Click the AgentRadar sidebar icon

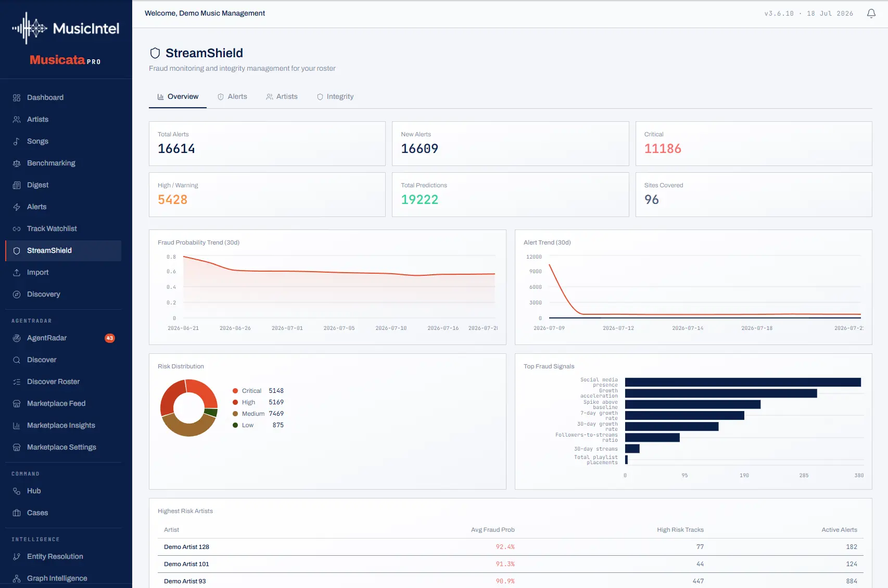click(17, 338)
